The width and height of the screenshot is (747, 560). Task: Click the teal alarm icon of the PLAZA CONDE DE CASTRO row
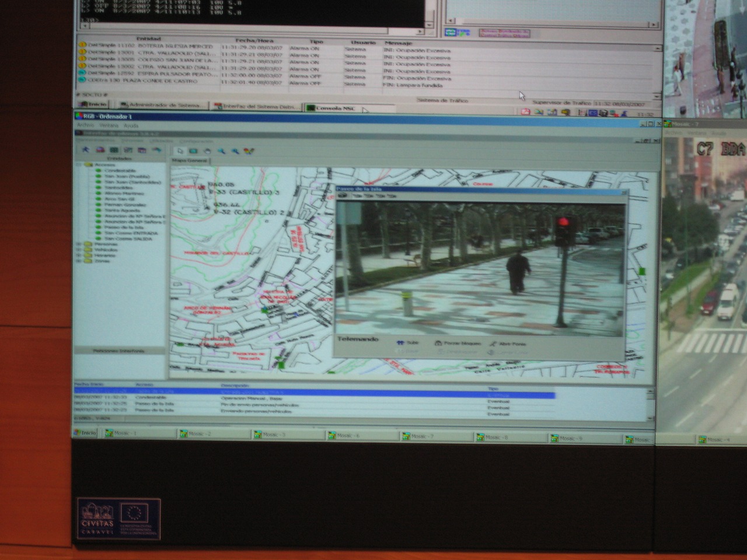(x=82, y=80)
